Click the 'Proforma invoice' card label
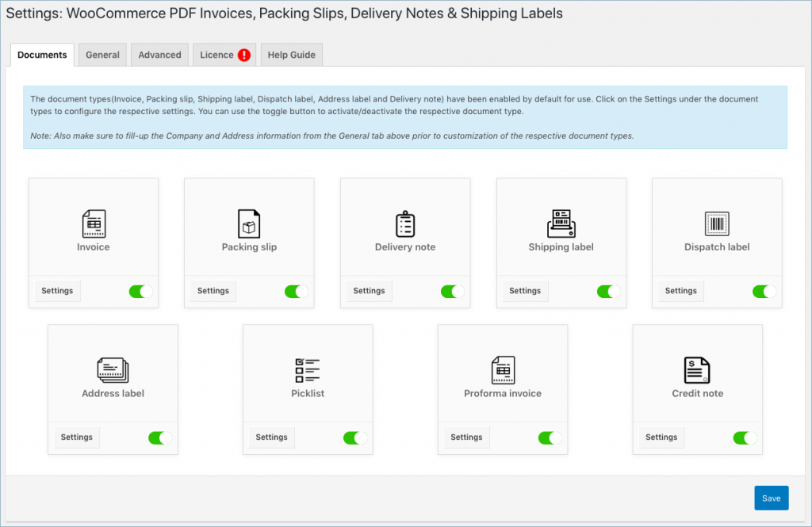This screenshot has width=812, height=527. click(503, 393)
